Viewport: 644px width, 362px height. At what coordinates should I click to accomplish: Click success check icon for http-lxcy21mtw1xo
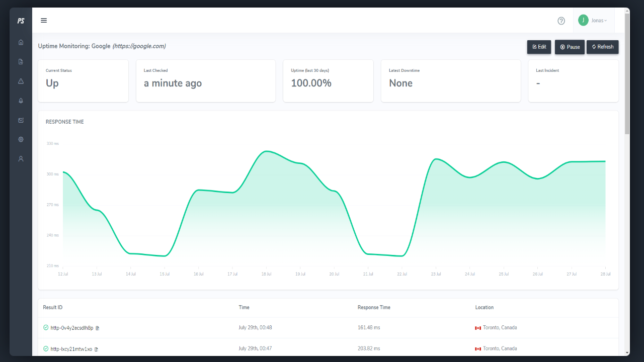[x=46, y=348]
